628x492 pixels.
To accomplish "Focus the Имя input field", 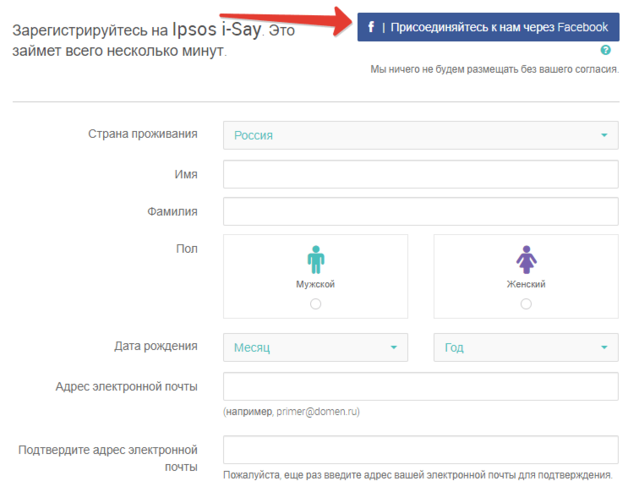I will pos(421,174).
